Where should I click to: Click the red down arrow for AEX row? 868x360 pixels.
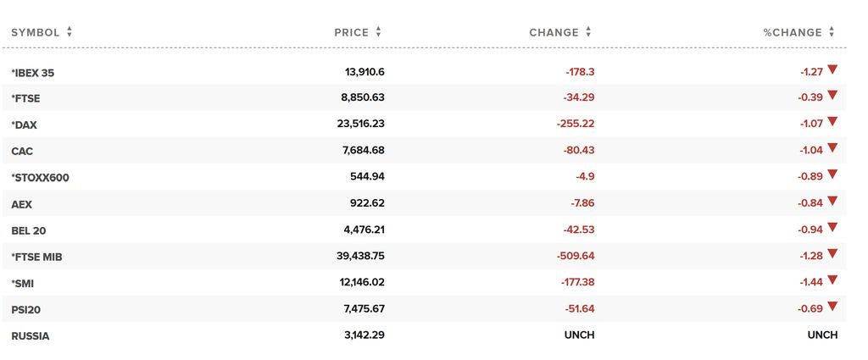(832, 202)
